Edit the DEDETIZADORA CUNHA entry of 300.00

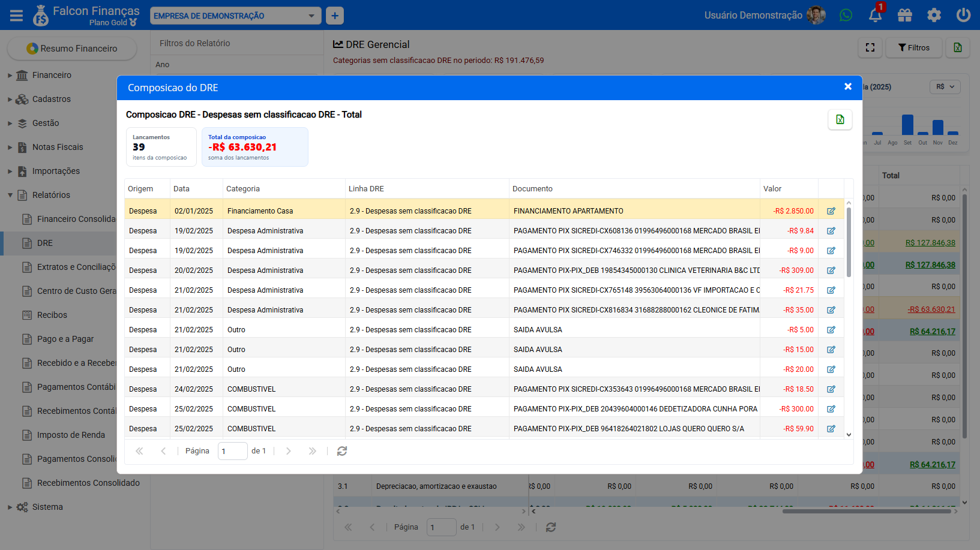831,409
